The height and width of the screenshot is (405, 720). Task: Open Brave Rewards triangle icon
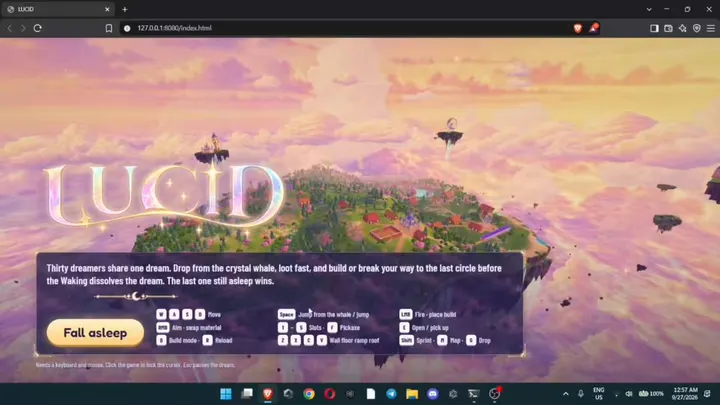click(593, 28)
